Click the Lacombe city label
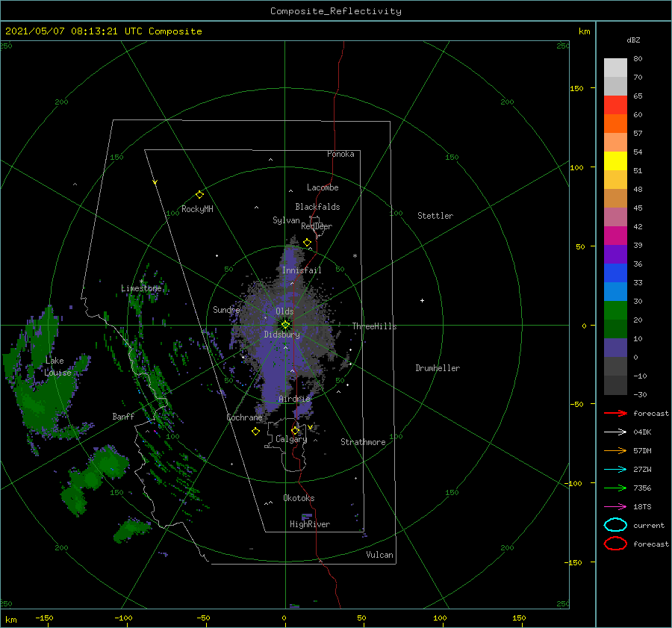This screenshot has width=672, height=628. click(323, 187)
